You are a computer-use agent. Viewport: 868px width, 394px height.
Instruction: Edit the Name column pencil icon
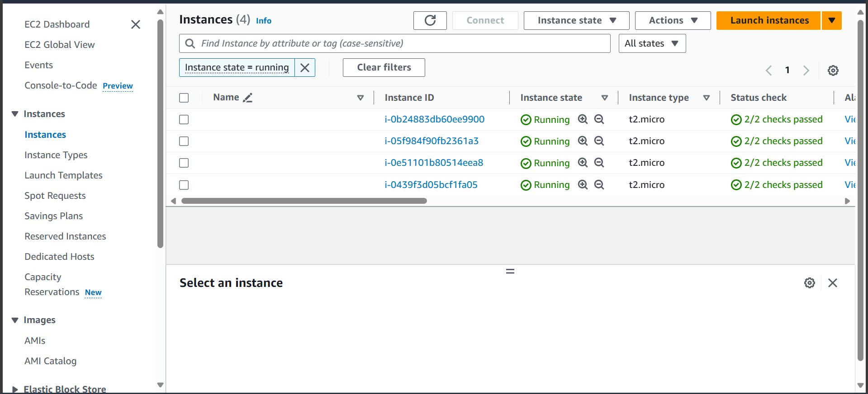pos(247,98)
